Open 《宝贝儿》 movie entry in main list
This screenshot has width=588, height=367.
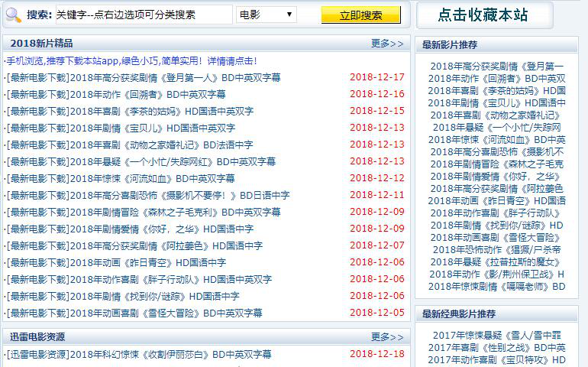coord(153,128)
